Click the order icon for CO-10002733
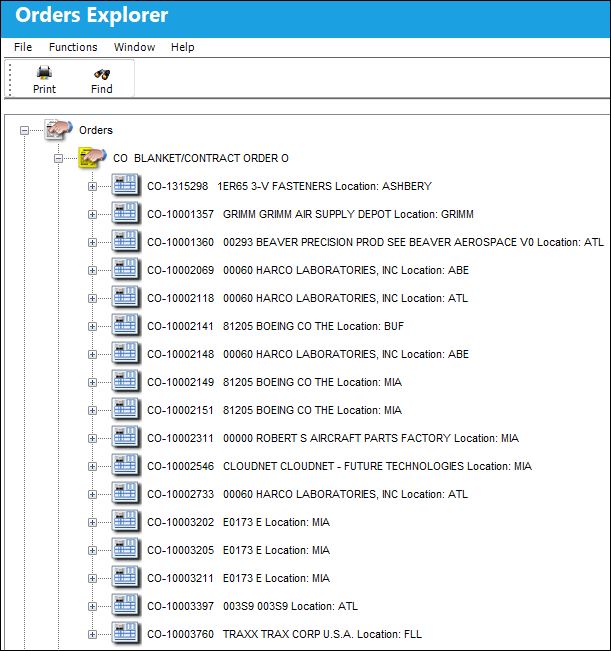Image resolution: width=611 pixels, height=651 pixels. pyautogui.click(x=125, y=494)
